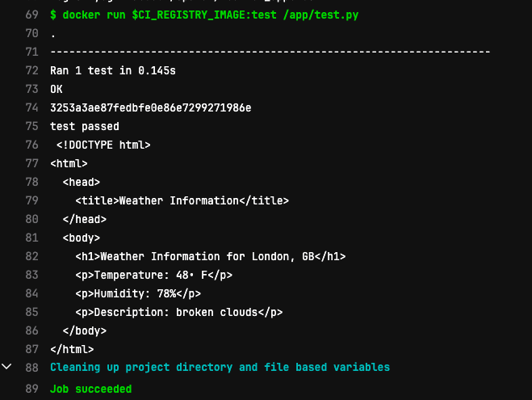The image size is (532, 400).
Task: Click the hash string on line 74
Action: pos(151,107)
